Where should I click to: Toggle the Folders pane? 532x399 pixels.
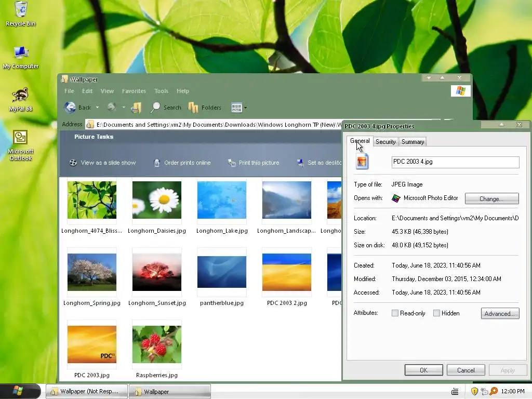coord(205,108)
